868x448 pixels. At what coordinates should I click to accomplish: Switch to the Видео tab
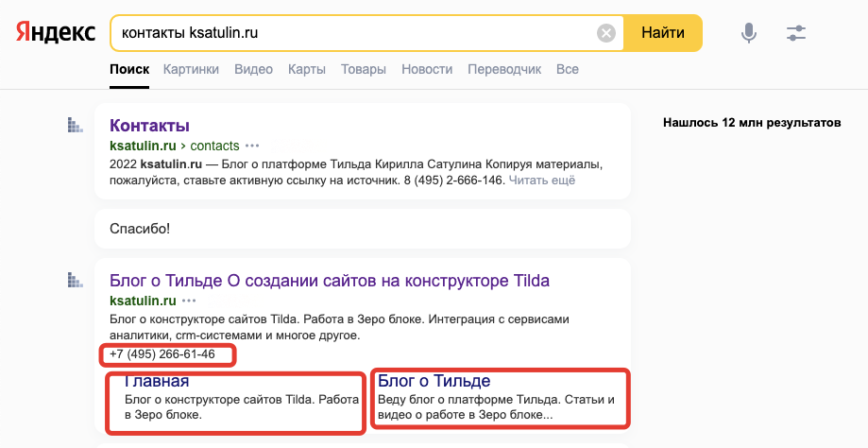(x=253, y=69)
